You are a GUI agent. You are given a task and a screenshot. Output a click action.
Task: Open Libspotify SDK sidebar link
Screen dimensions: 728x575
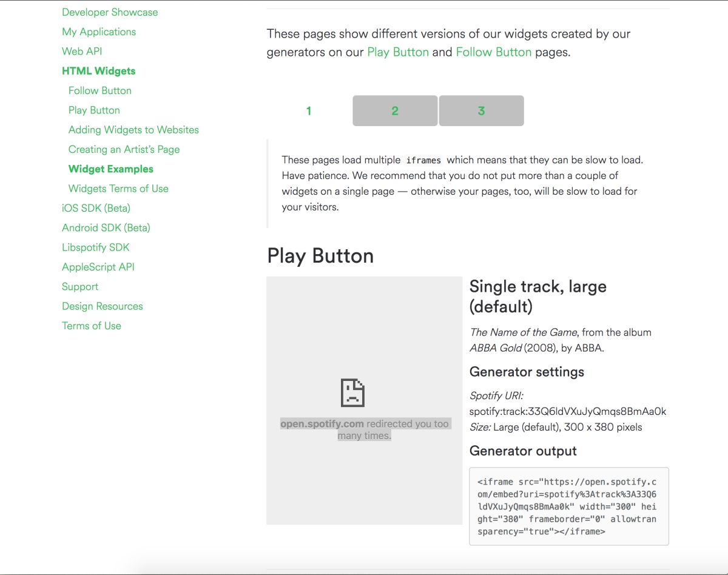96,247
